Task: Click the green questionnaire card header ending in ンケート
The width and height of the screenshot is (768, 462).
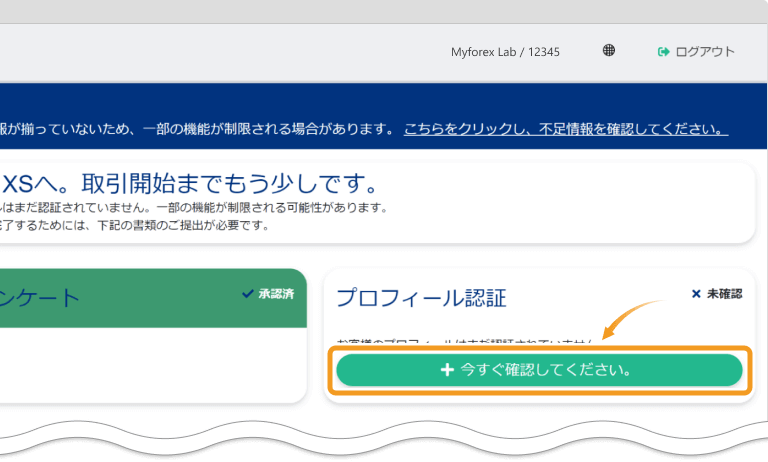Action: pyautogui.click(x=153, y=298)
